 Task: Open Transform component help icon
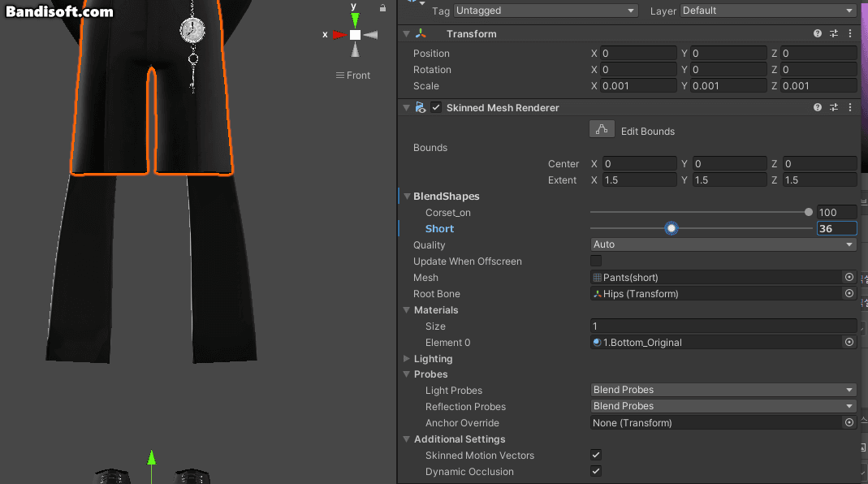(817, 34)
